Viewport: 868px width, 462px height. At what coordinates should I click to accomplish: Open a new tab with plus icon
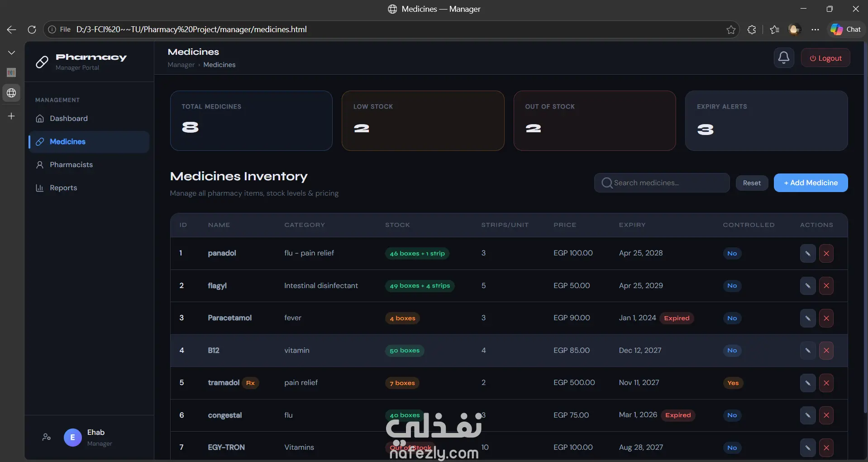tap(11, 116)
